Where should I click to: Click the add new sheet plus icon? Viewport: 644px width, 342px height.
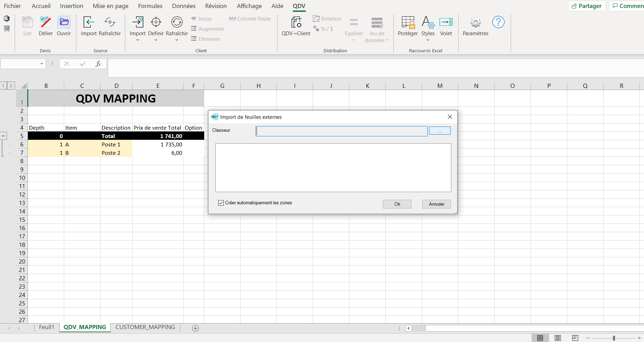point(195,328)
